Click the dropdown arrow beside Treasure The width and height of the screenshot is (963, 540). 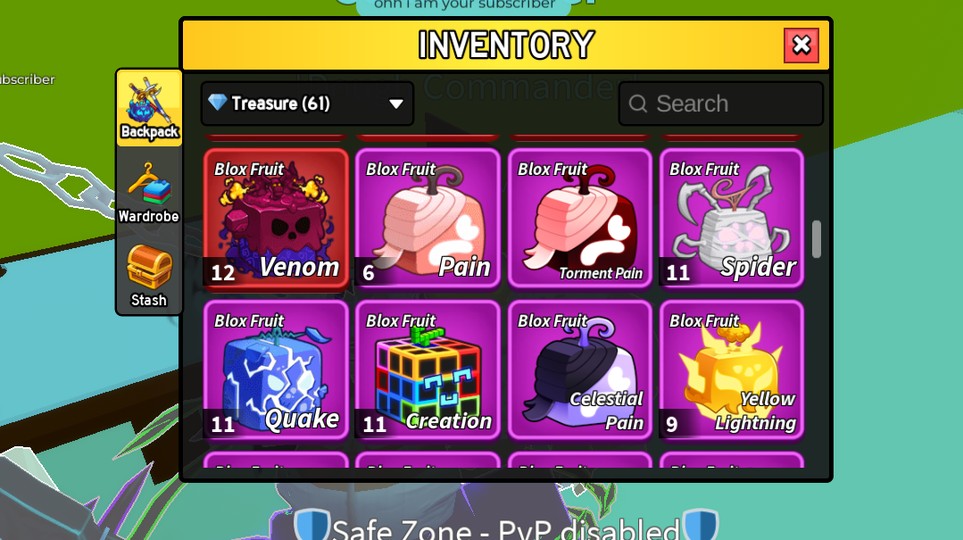396,104
